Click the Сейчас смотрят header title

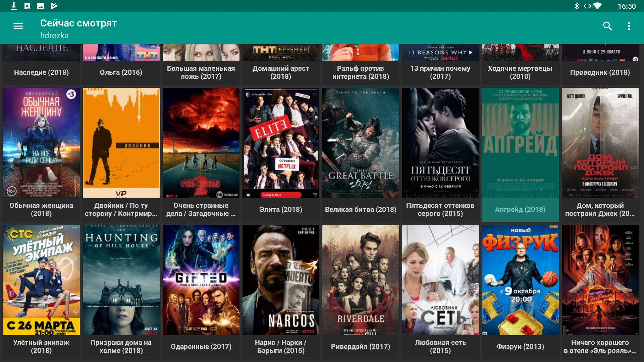pos(78,23)
